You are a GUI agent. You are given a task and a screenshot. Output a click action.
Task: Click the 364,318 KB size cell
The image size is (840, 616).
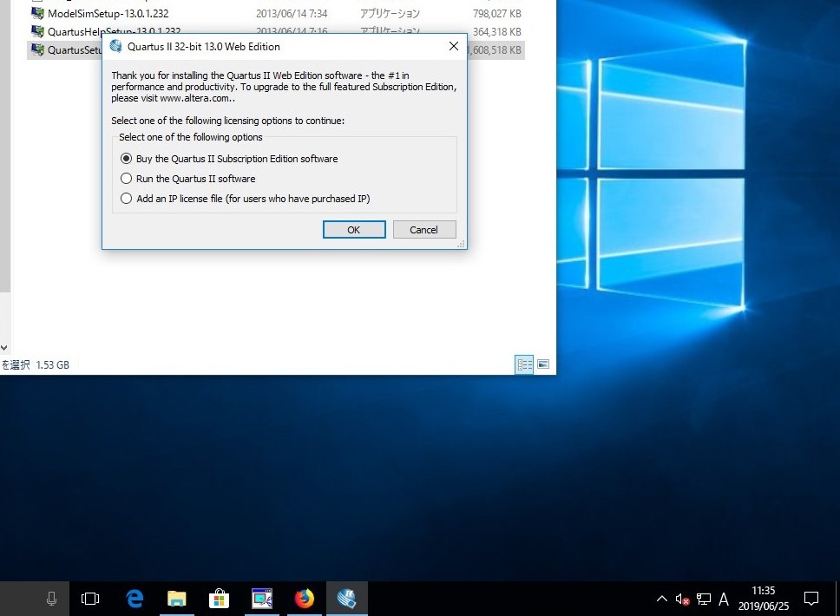coord(497,31)
